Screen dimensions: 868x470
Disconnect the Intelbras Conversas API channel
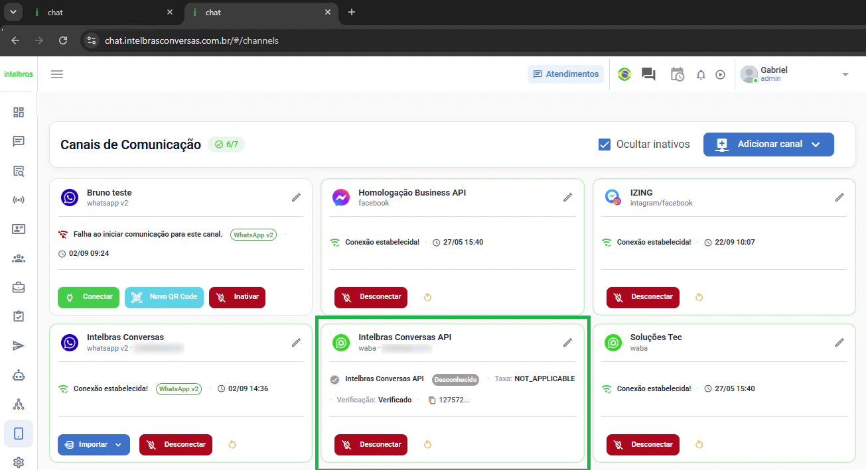click(371, 444)
